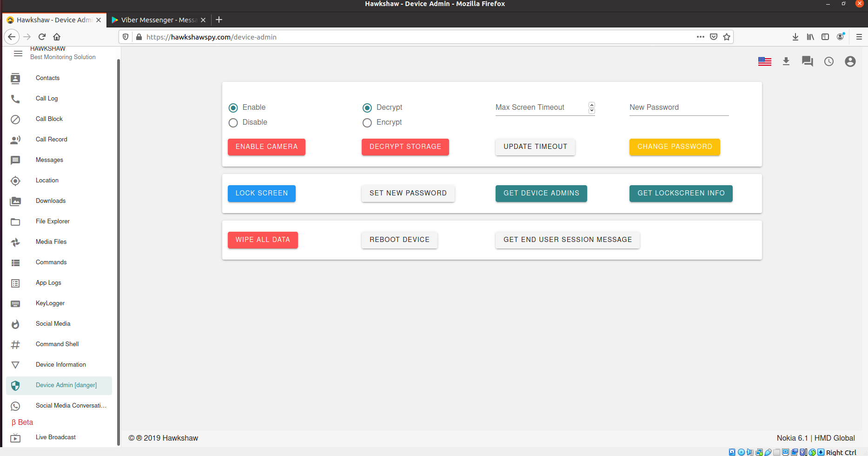Click the Firefox back arrow
Screen dimensions: 868x456
12,37
